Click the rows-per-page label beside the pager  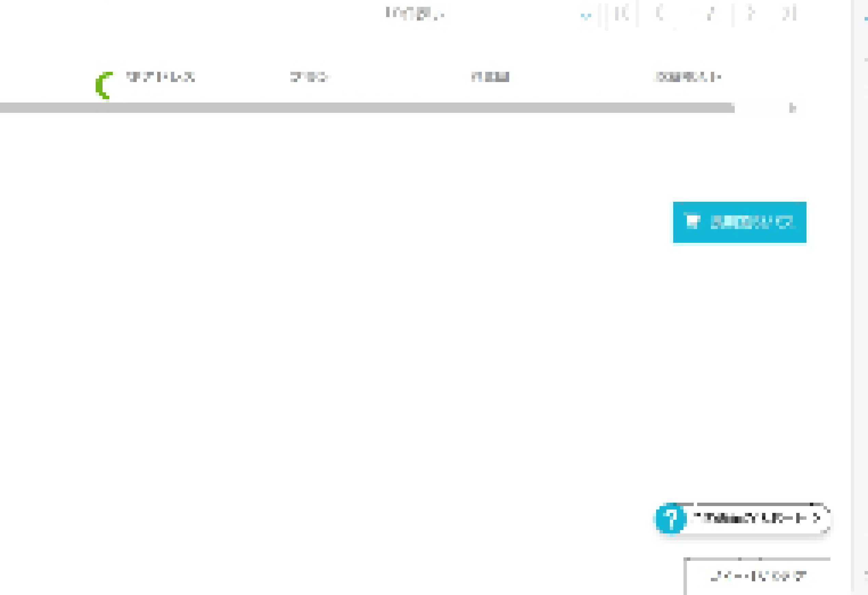(415, 13)
